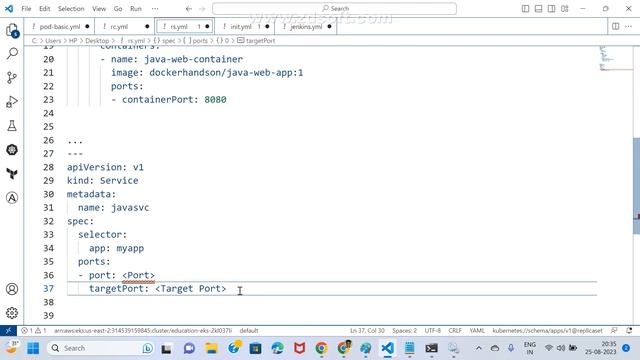Click the EKS cluster ARN status item
Screen dimensions: 640x360
click(x=143, y=331)
